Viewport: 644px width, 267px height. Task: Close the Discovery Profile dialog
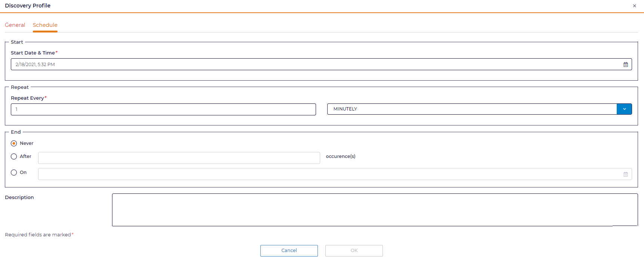click(634, 6)
